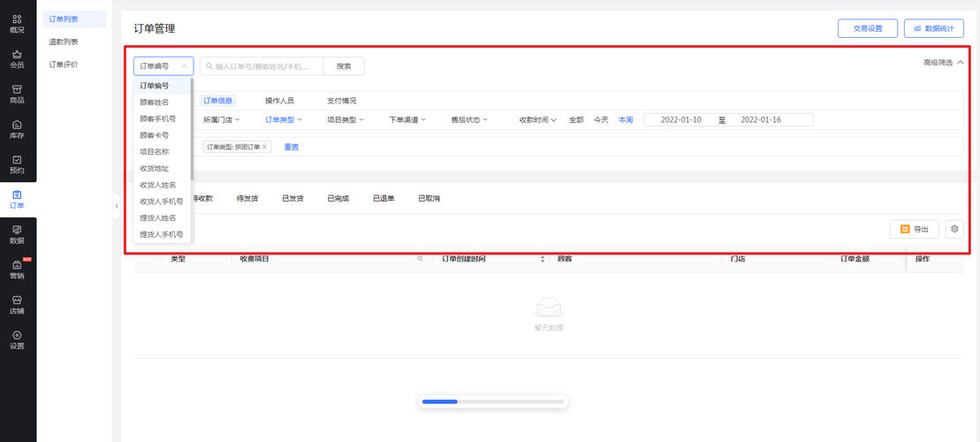Select the 今天 time range option
Screen dimensions: 980x442
[x=601, y=119]
